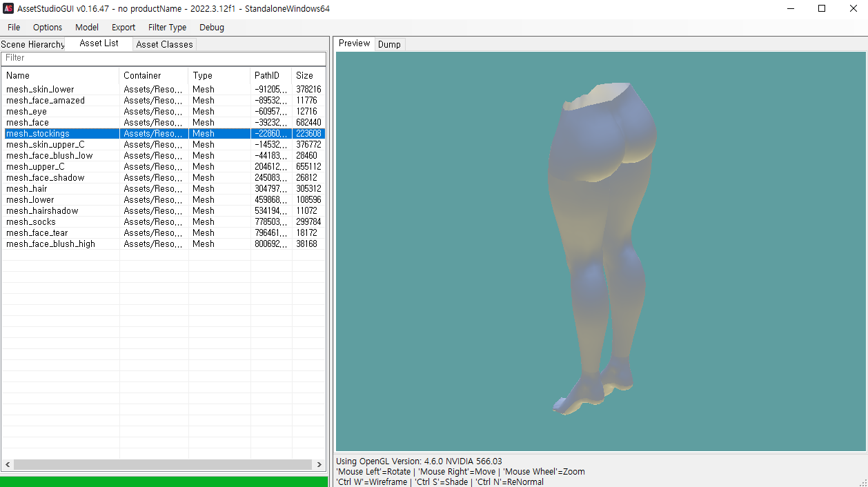
Task: Minimize the AssetStudioGUI window
Action: 790,9
